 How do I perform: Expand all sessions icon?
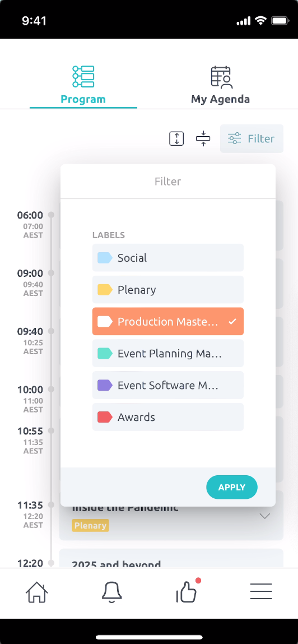pos(176,138)
